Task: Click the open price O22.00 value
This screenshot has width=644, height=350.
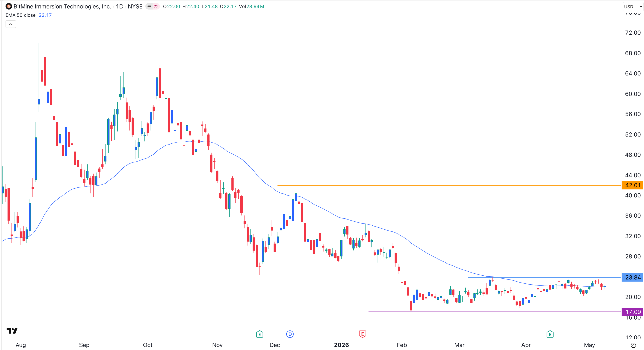Action: tap(171, 6)
